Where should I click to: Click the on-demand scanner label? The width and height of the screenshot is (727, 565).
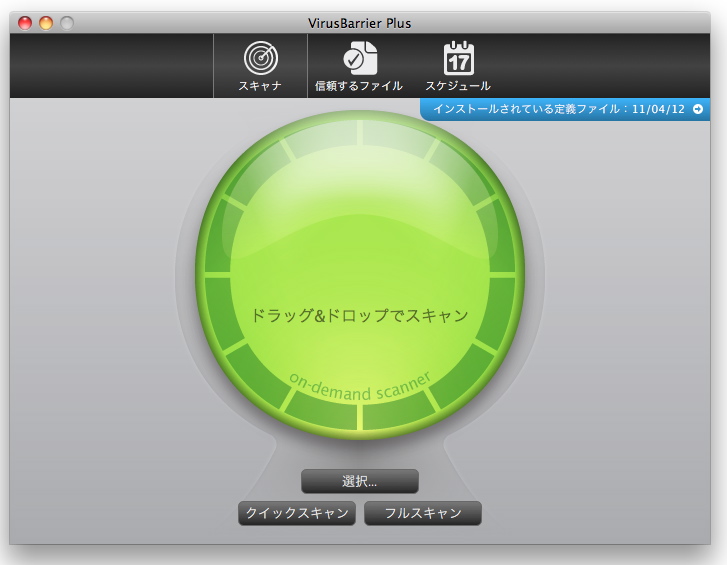[x=360, y=388]
